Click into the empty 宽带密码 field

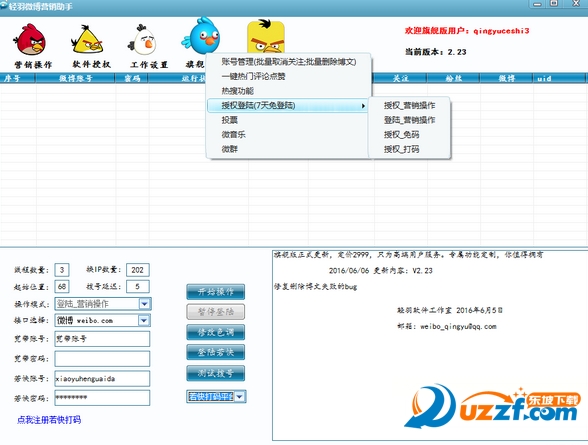pos(102,359)
